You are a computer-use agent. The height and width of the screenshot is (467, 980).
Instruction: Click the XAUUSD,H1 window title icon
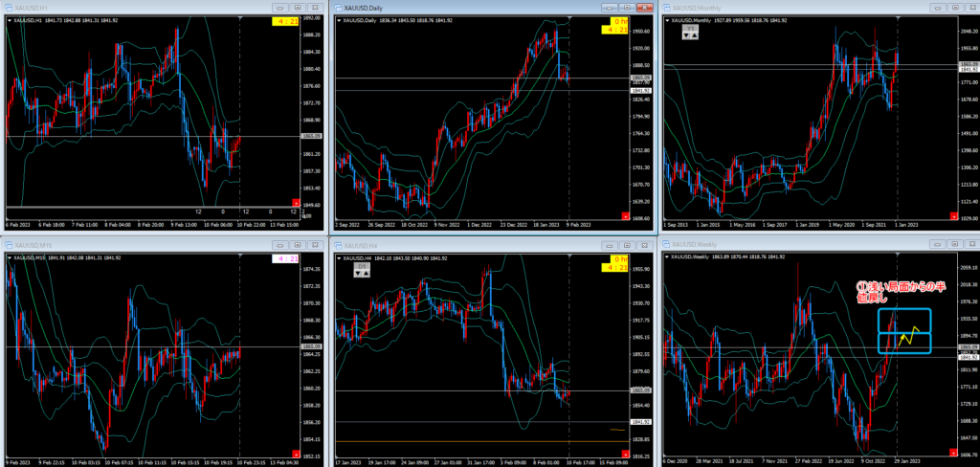9,7
